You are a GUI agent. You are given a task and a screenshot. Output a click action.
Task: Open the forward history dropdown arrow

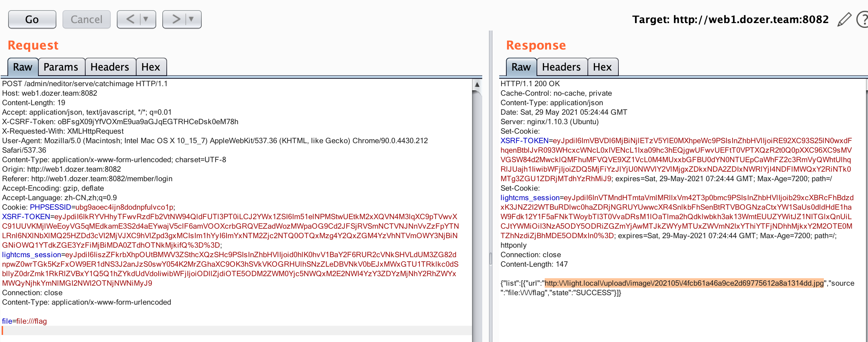click(192, 19)
